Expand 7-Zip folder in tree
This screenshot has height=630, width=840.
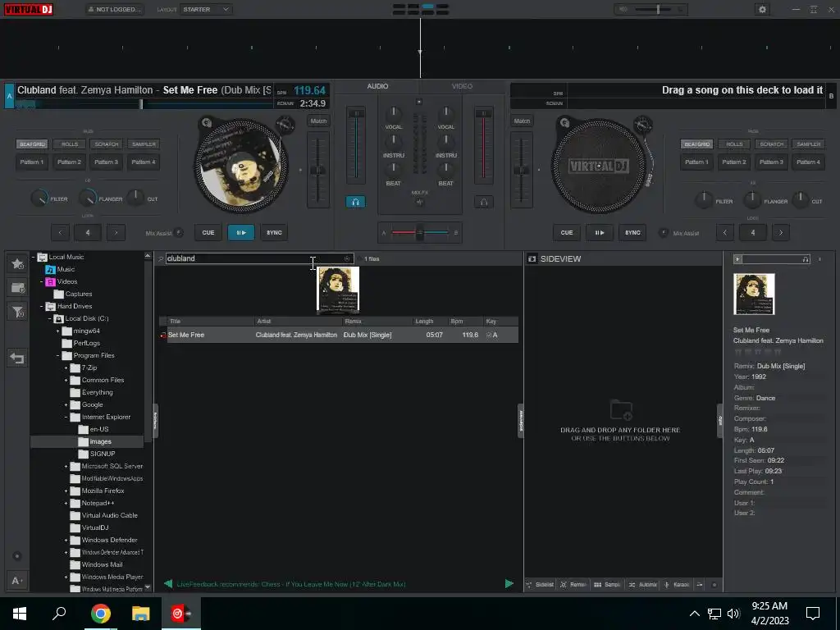tap(66, 368)
